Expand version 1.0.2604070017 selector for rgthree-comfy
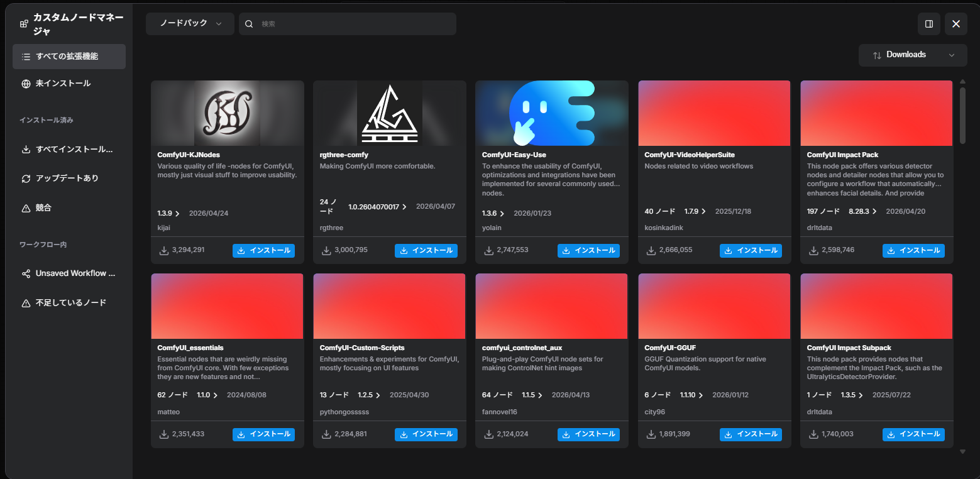Screen dimensions: 980x479 click(x=377, y=207)
